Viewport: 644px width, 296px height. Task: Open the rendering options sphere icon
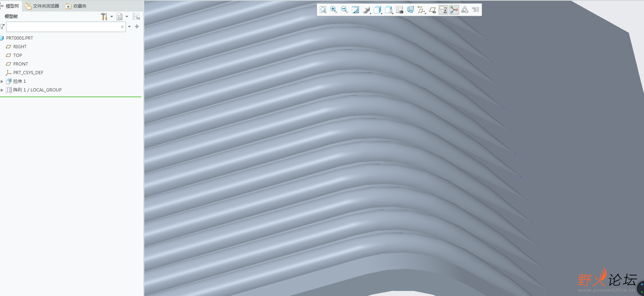[x=367, y=10]
